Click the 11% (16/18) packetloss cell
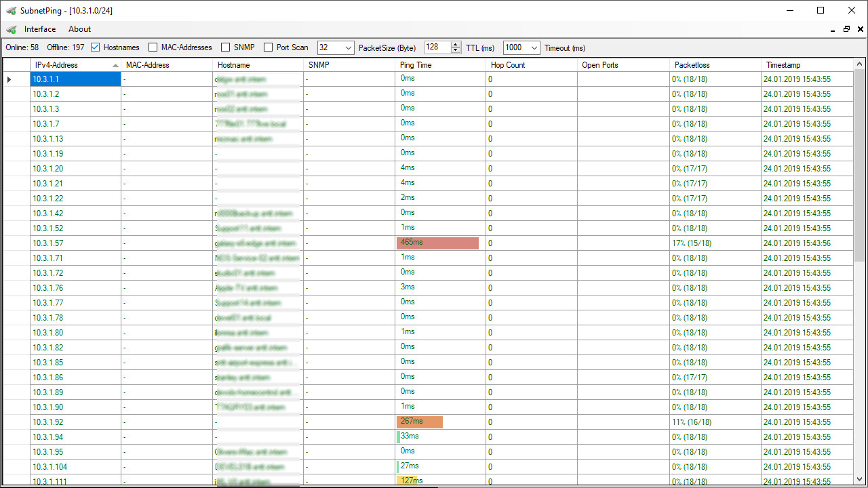The height and width of the screenshot is (488, 868). [715, 422]
